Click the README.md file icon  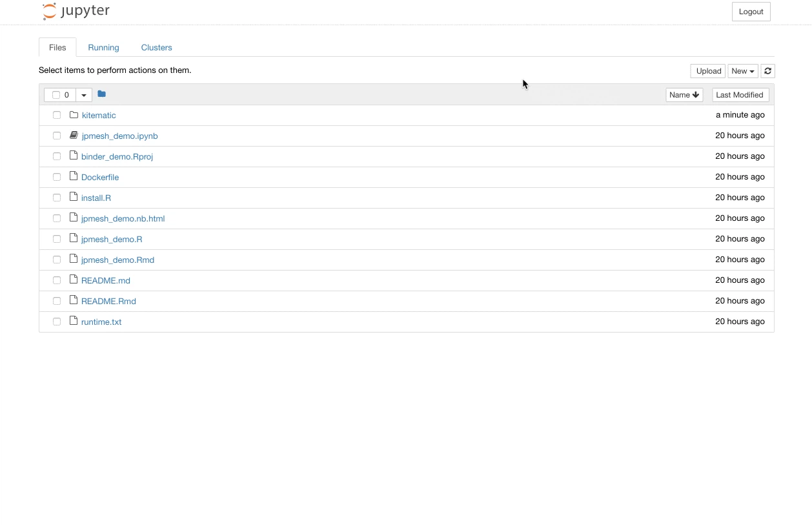pos(74,280)
